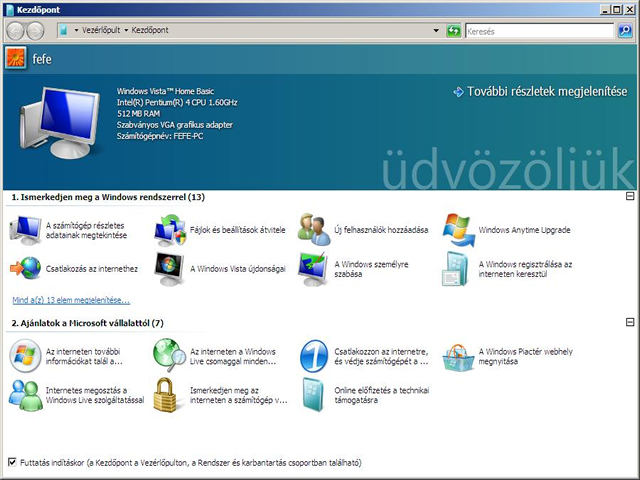Click 'Online előfizetés a technikai támogatásra' text
Viewport: 640px width, 480px height.
pos(382,395)
